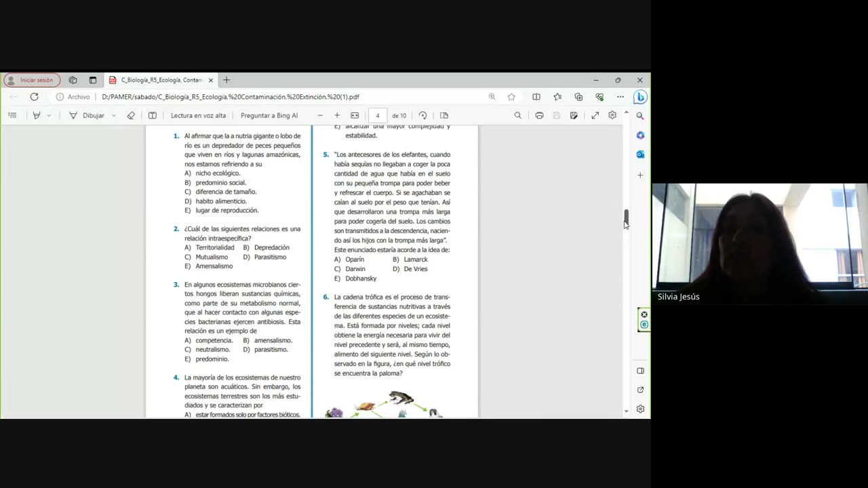Image resolution: width=868 pixels, height=488 pixels.
Task: Click answer option A) nicho ecológico
Action: click(212, 174)
